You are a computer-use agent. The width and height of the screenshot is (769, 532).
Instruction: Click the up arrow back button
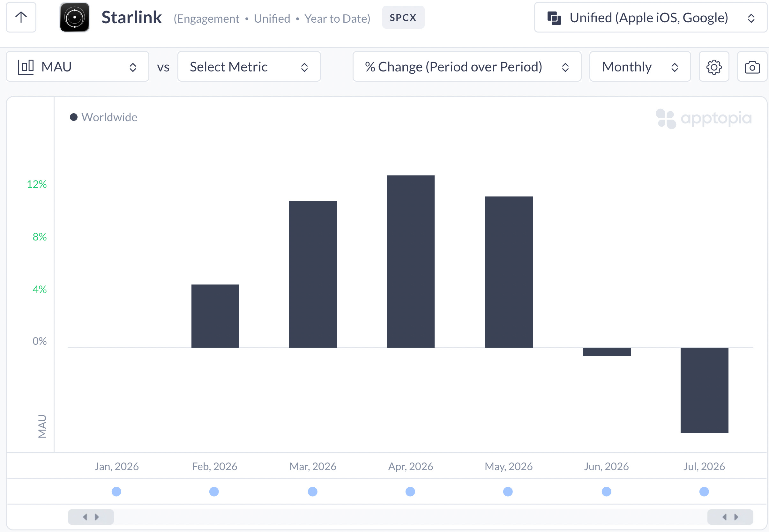coord(21,17)
